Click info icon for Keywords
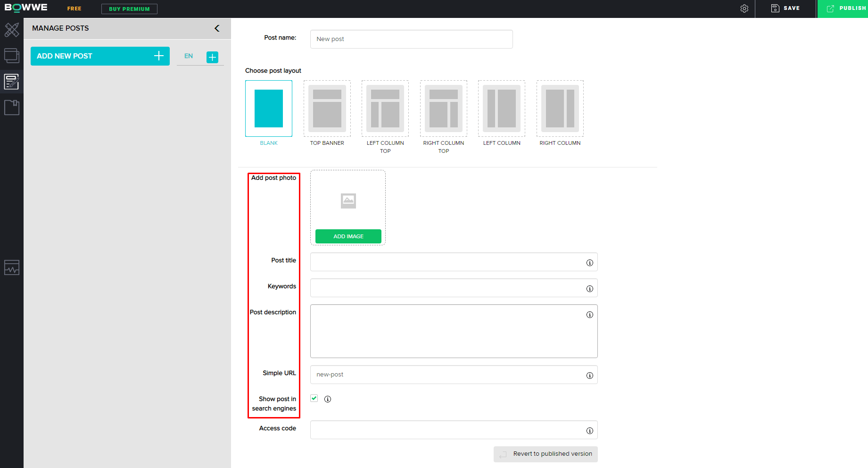The width and height of the screenshot is (868, 468). [589, 289]
